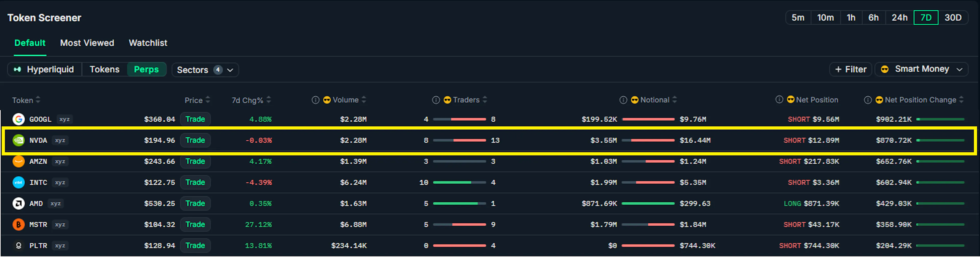Open the Hyperliquid chain selector
This screenshot has height=257, width=980.
[44, 70]
